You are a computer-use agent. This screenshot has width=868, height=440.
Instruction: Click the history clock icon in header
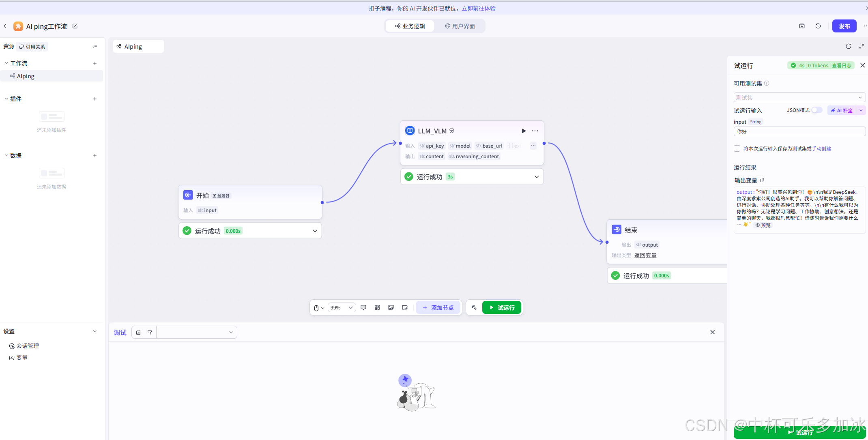click(x=818, y=26)
